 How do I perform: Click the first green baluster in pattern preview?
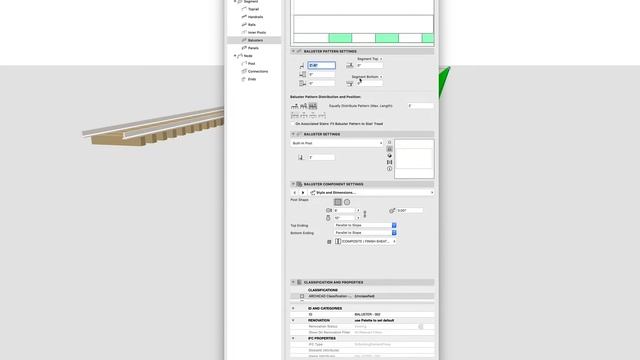(340, 38)
